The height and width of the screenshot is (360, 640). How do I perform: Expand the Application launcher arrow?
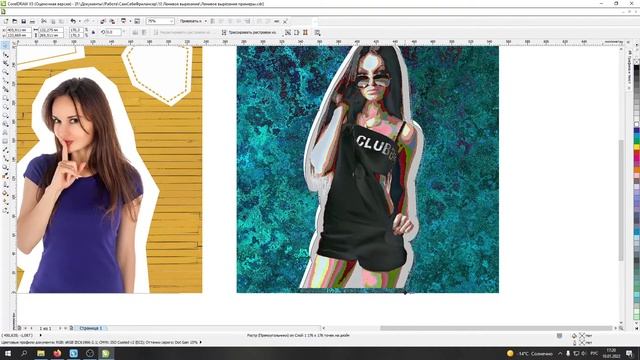coord(130,21)
